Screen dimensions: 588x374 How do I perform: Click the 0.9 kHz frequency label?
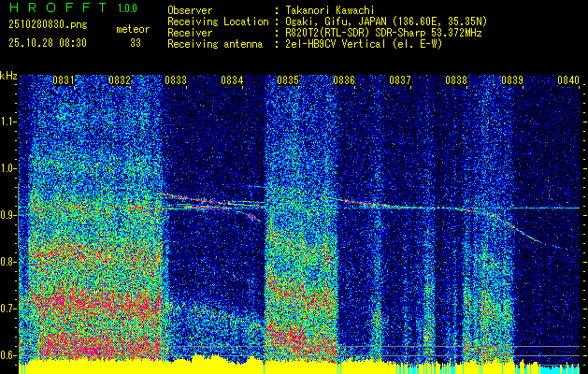[x=9, y=215]
